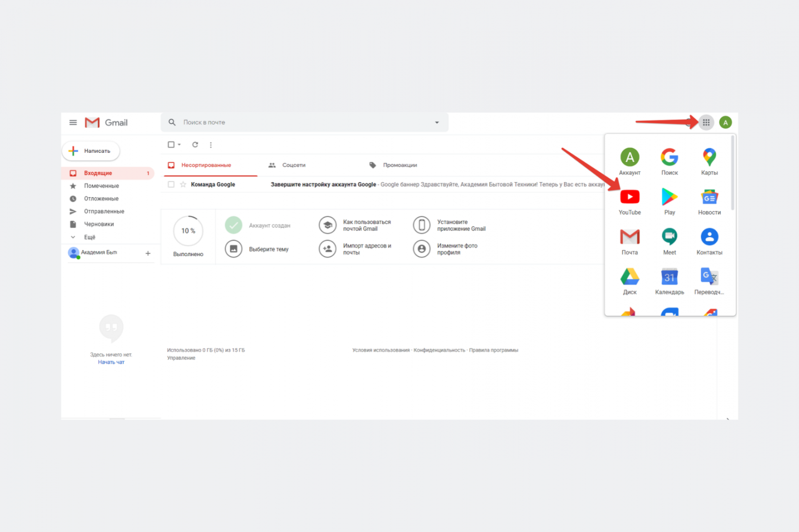This screenshot has height=532, width=799.
Task: Open Переводчик app
Action: click(709, 281)
